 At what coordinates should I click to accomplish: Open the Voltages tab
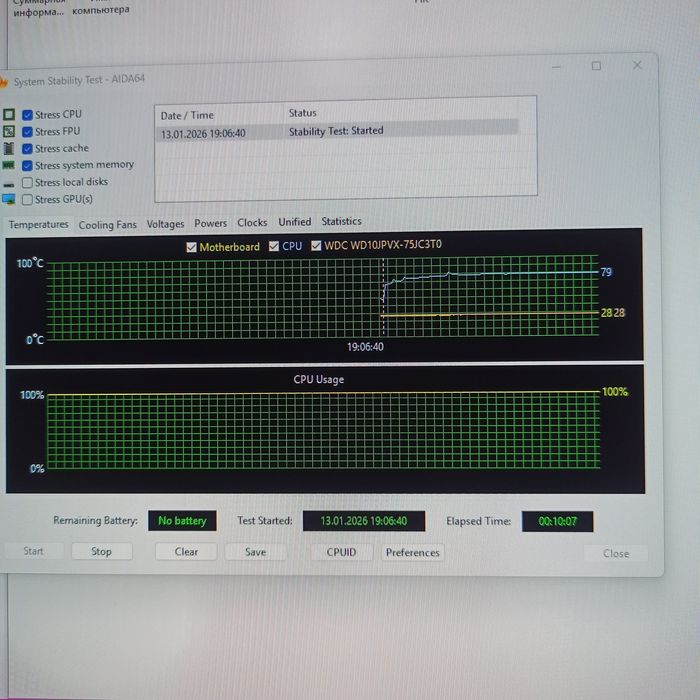[x=165, y=224]
